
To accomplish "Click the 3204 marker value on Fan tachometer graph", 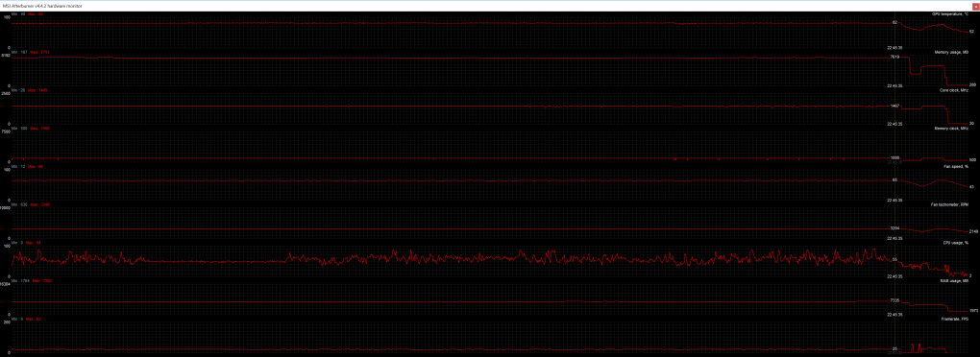I will click(894, 228).
